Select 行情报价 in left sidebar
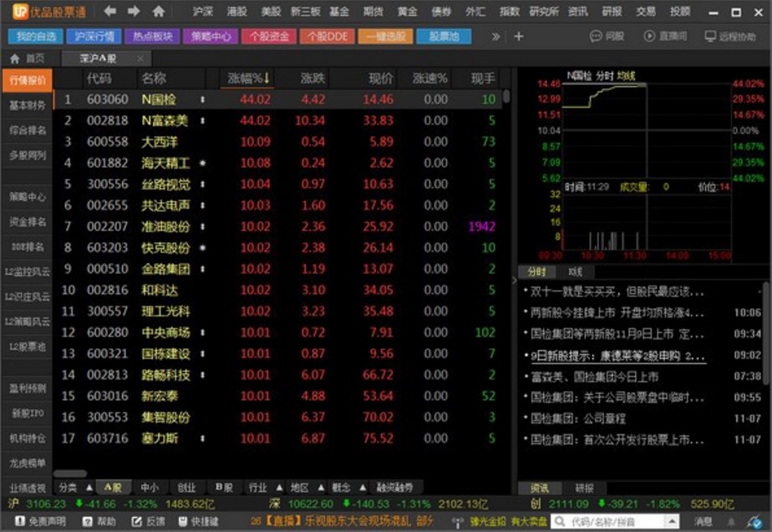Image resolution: width=772 pixels, height=532 pixels. [x=28, y=80]
